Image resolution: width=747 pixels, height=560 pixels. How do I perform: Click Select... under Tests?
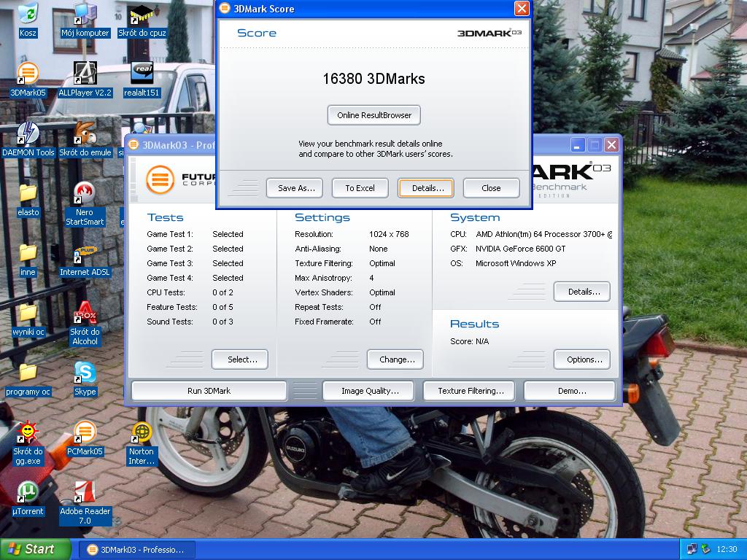(x=239, y=359)
